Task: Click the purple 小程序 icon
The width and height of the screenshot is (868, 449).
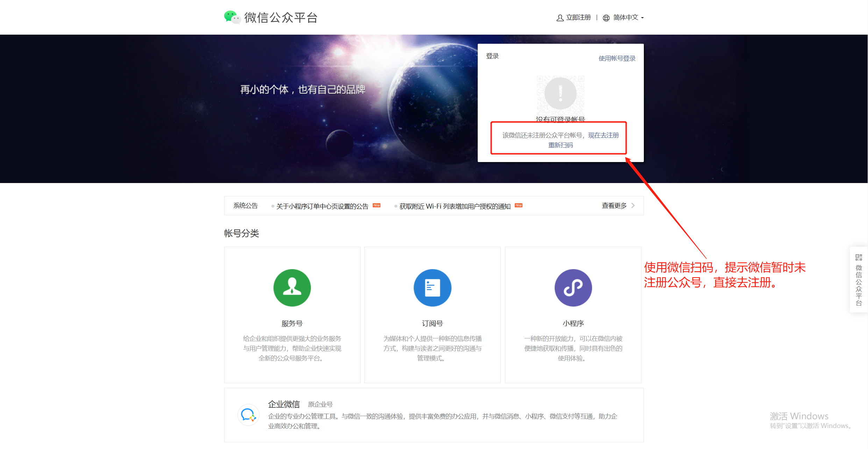Action: [x=573, y=288]
